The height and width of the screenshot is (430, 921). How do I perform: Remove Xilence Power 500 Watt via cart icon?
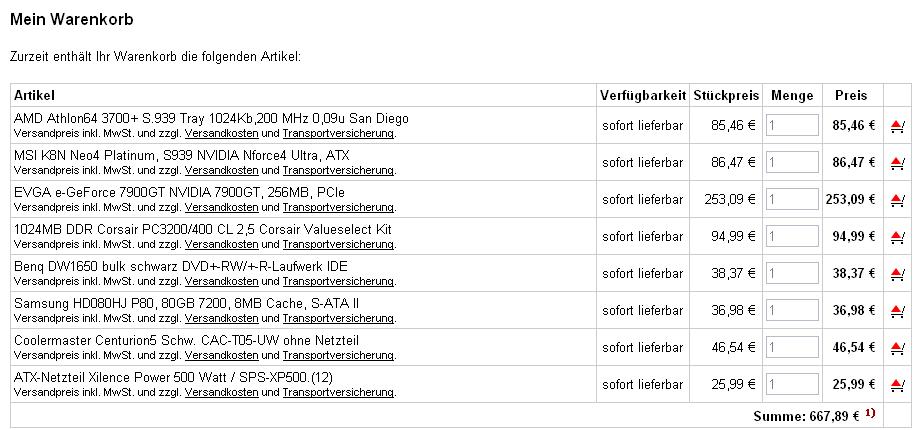click(x=897, y=385)
